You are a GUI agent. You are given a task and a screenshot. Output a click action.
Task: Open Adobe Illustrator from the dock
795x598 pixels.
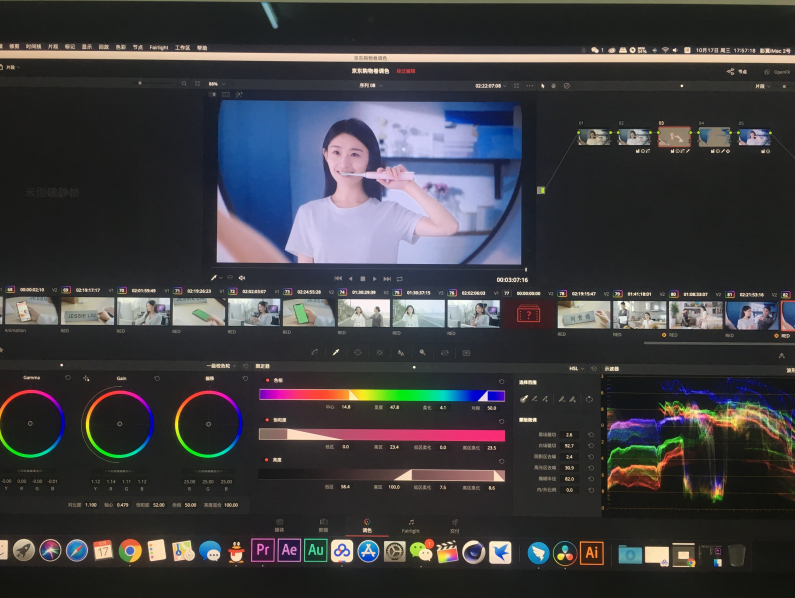coord(591,552)
